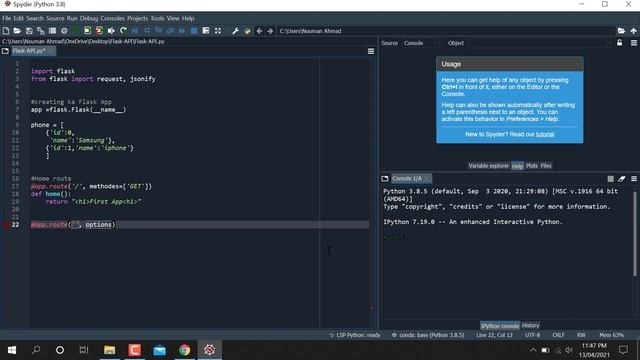The height and width of the screenshot is (360, 640).
Task: Open Preferences via the wrench icon
Action: click(236, 31)
